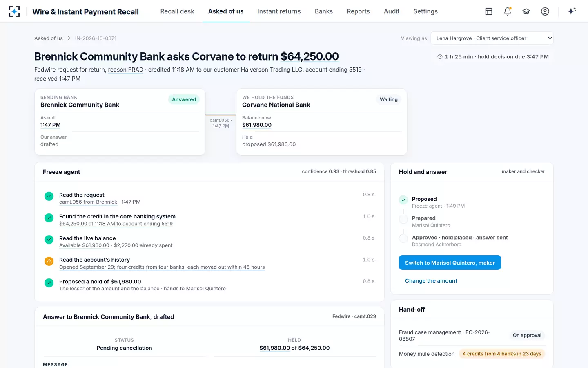Click the Pending cancellation status text
Image resolution: width=588 pixels, height=368 pixels.
pos(124,348)
